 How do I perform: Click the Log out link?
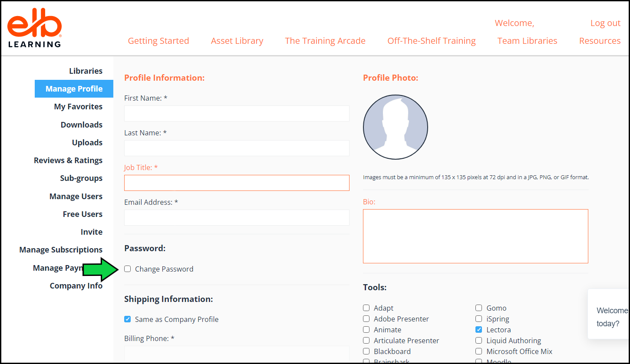click(x=605, y=23)
